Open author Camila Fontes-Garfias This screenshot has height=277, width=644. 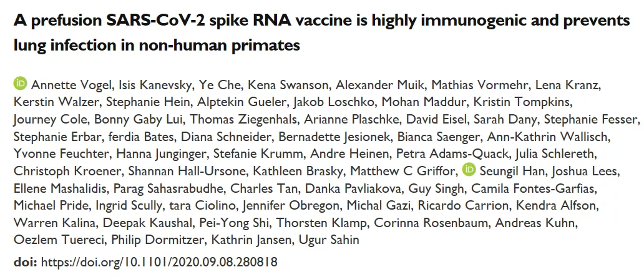(533, 188)
